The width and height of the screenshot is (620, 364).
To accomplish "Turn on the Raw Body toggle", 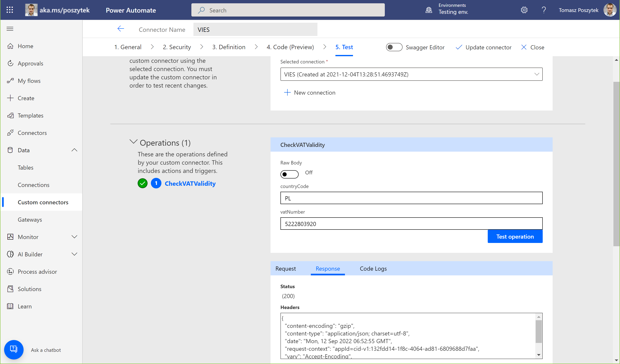I will pyautogui.click(x=289, y=174).
